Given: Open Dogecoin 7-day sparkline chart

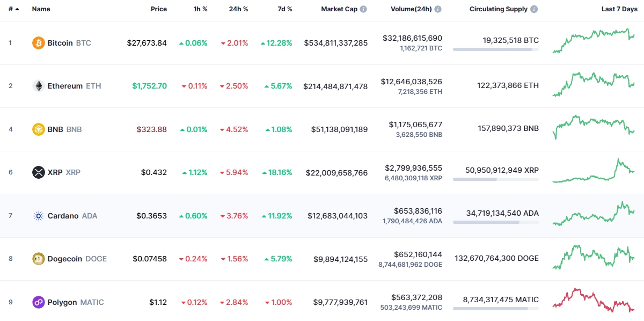Looking at the screenshot, I should [x=594, y=257].
